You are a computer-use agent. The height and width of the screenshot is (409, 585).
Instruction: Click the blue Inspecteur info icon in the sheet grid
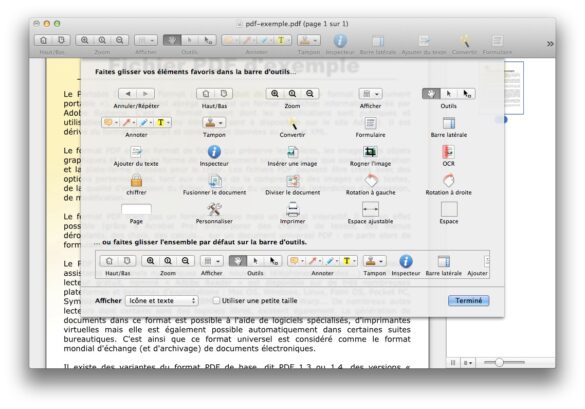point(214,152)
